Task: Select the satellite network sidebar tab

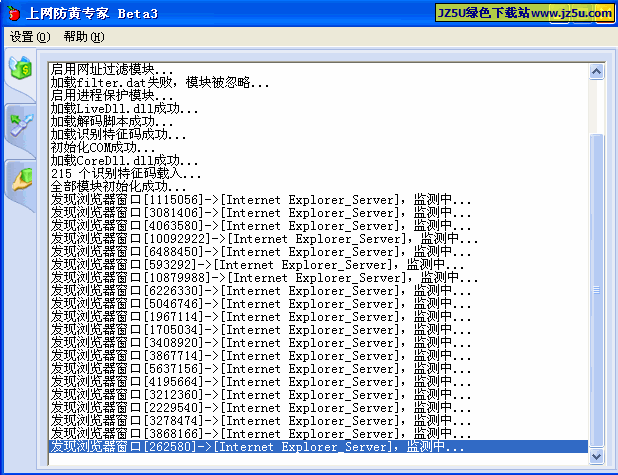Action: [21, 125]
